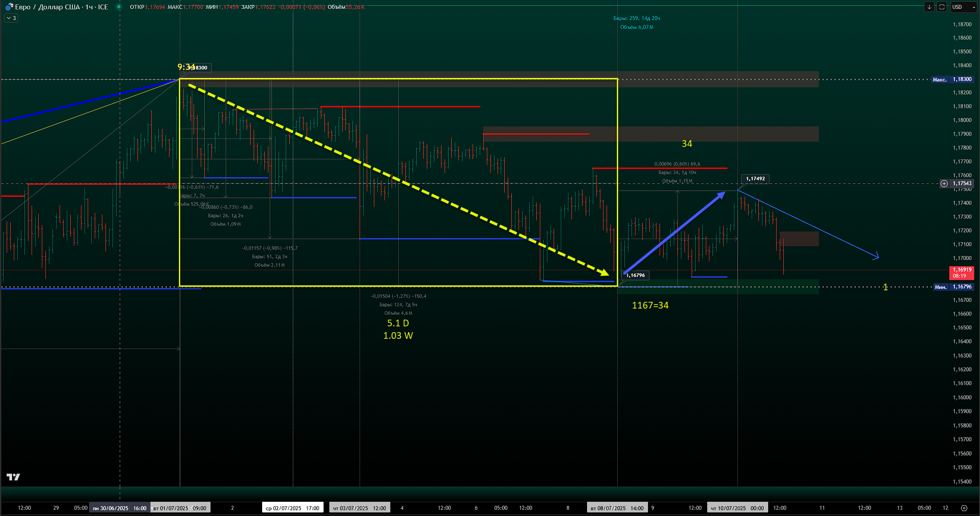Click the TradingView logo on the chart
Image resolution: width=980 pixels, height=516 pixels.
[13, 477]
